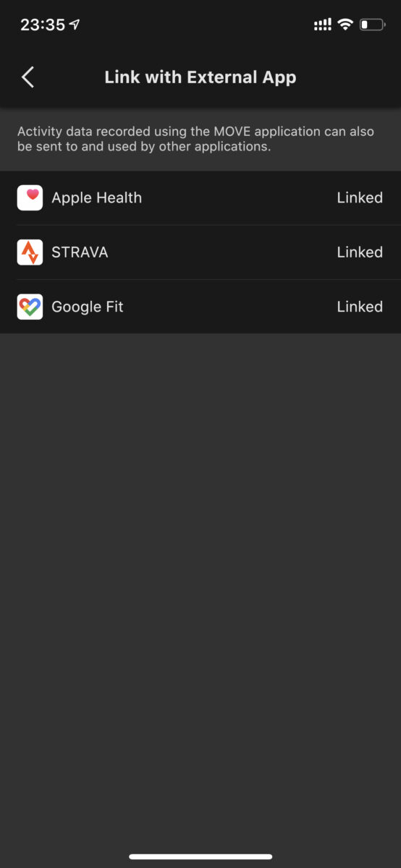Screen dimensions: 401x868
Task: Select the STRAVA label text
Action: coord(80,252)
